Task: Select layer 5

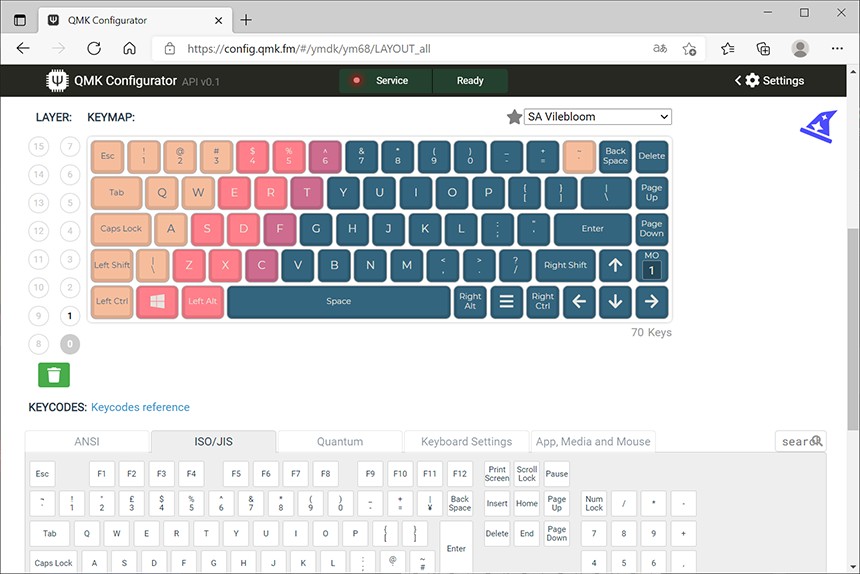Action: point(70,203)
